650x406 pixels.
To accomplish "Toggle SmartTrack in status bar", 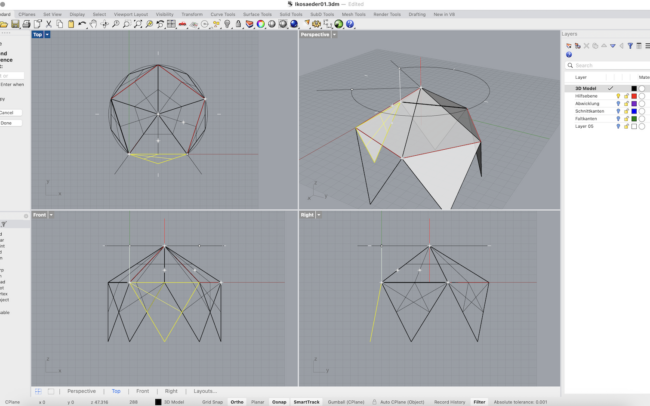I will coord(306,402).
